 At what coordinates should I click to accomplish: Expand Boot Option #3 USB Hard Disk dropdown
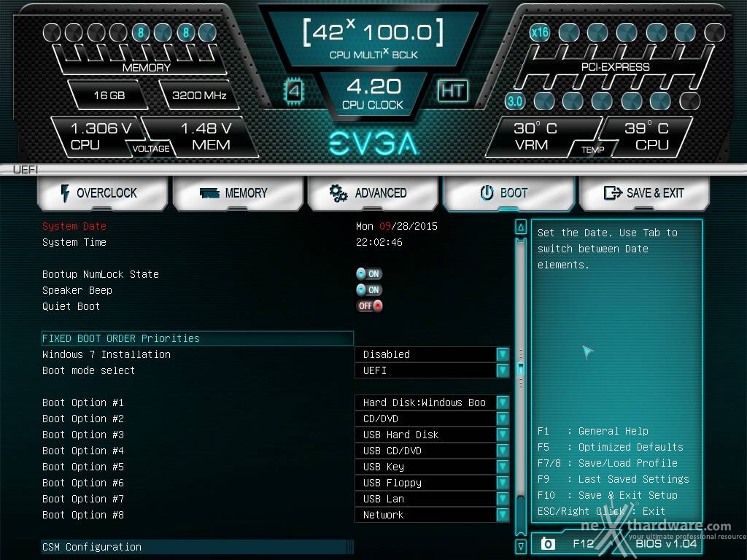(x=432, y=435)
